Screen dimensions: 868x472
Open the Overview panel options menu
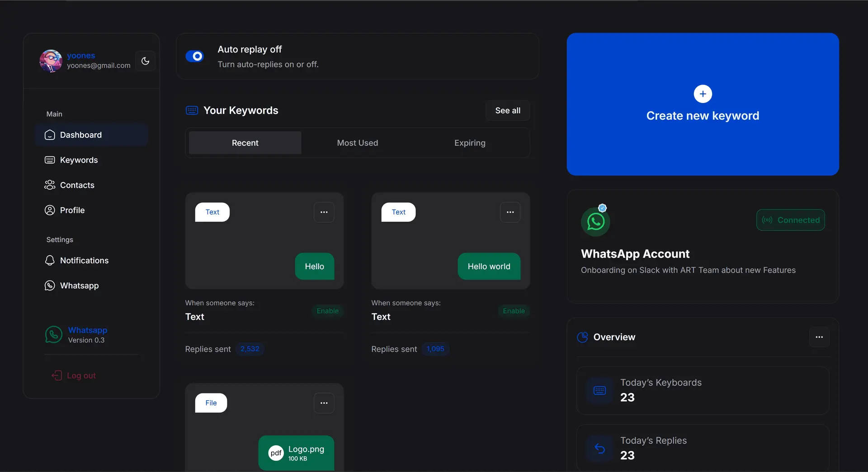(819, 337)
